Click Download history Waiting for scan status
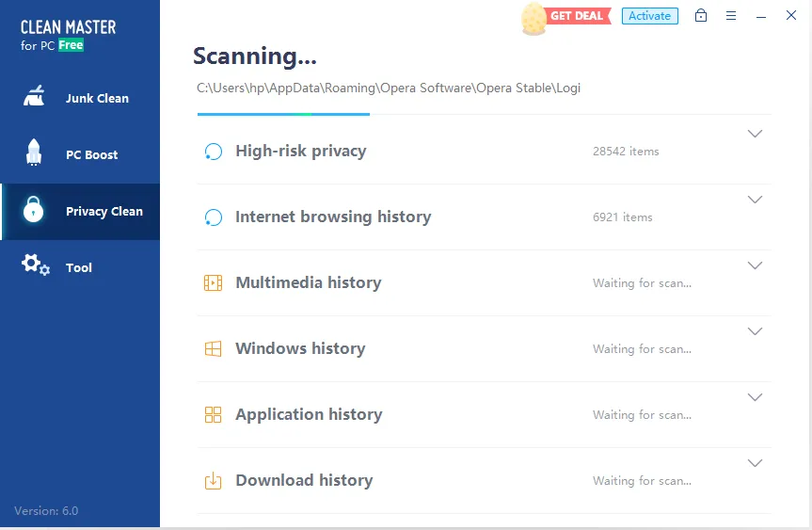This screenshot has height=530, width=812. coord(642,480)
